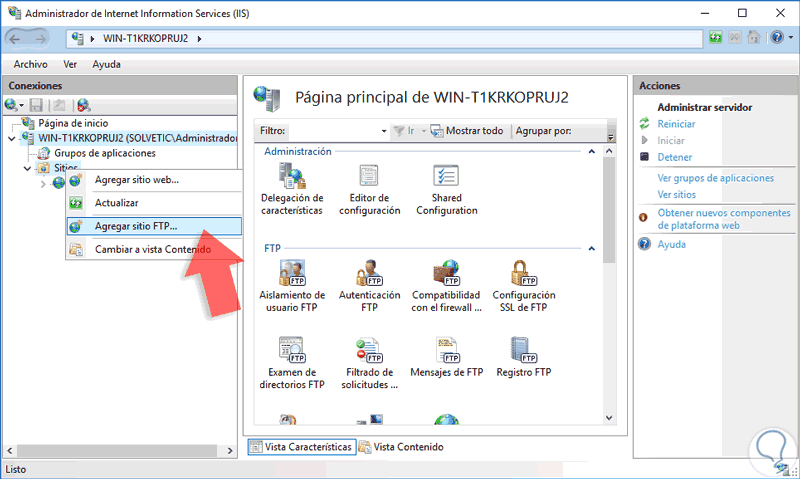800x479 pixels.
Task: Collapse the WIN-T1KRKOPRUJ2 server node
Action: [12, 138]
